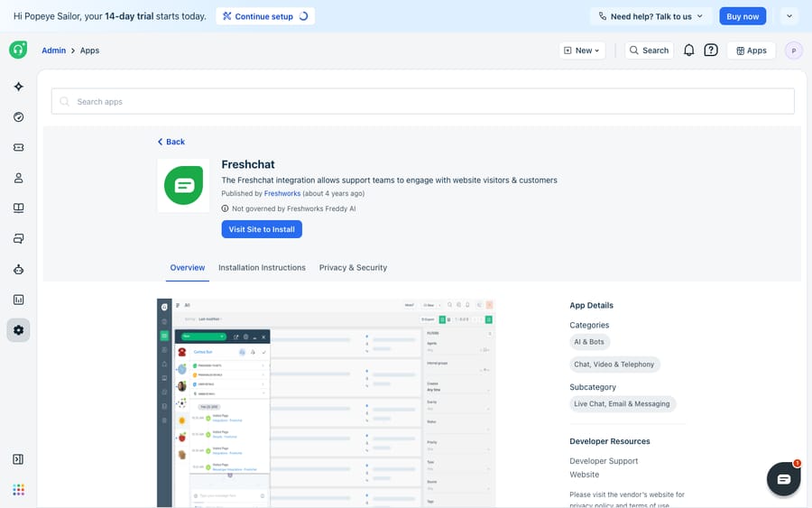Select Live Chat, Email & Messaging subcategory tag

click(x=622, y=404)
